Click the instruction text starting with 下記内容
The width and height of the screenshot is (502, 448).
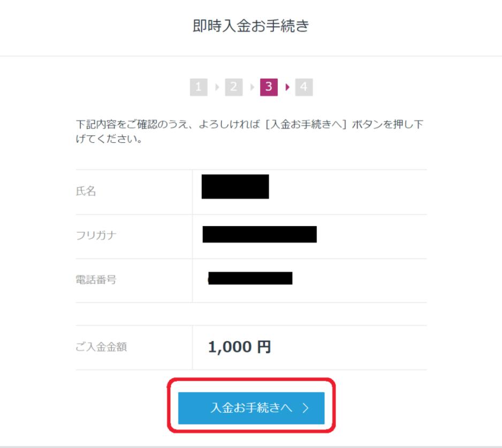click(x=250, y=124)
